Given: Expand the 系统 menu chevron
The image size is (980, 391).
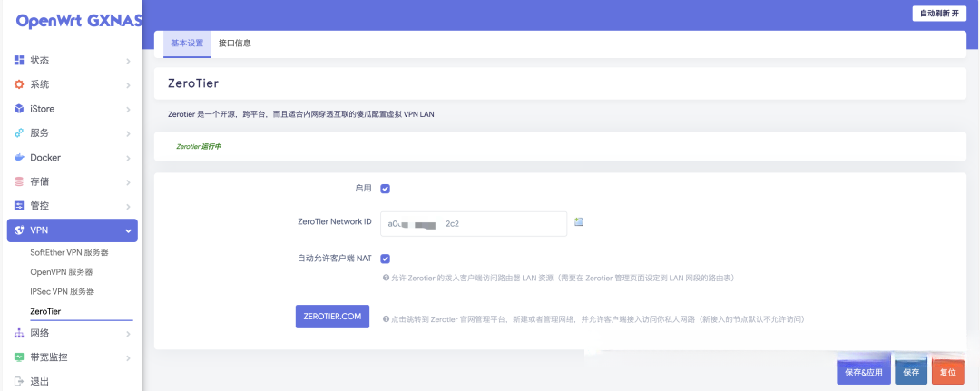Looking at the screenshot, I should (x=128, y=85).
